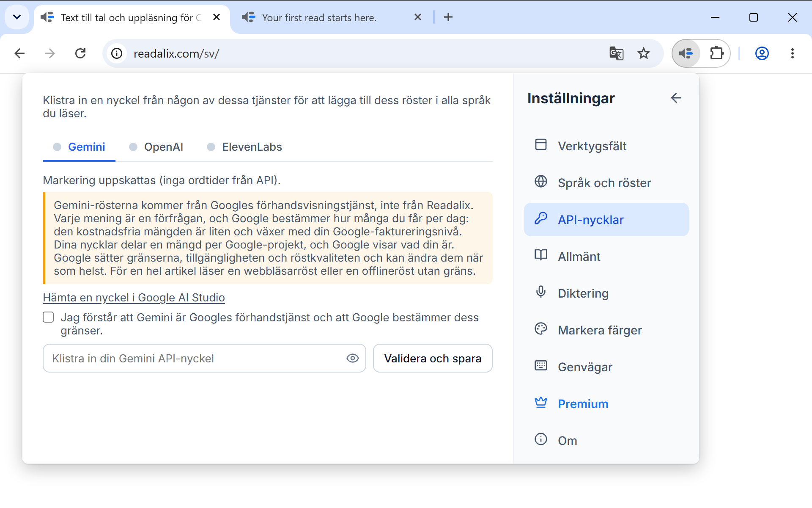Open the browser extensions puzzle icon
Viewport: 812px width, 508px height.
pyautogui.click(x=716, y=53)
